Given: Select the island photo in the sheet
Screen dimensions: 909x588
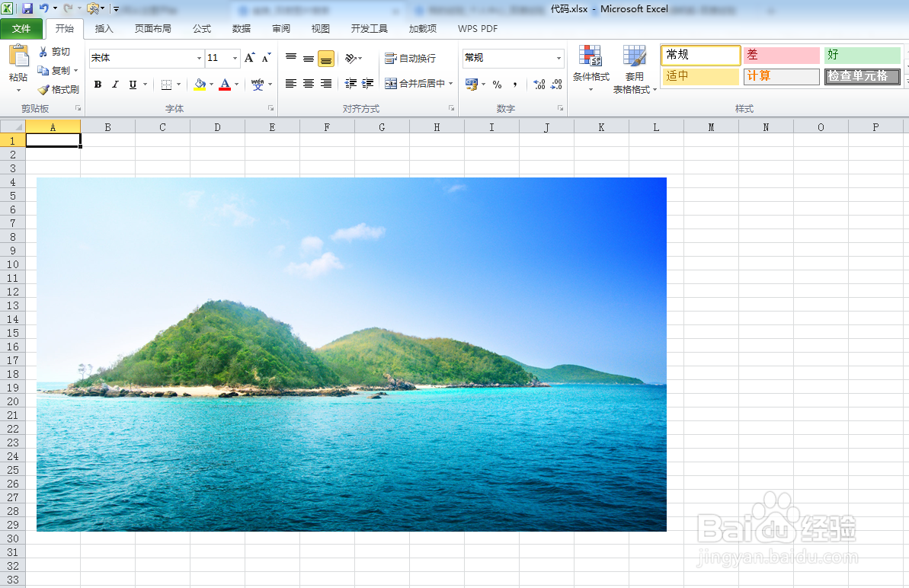Looking at the screenshot, I should pos(351,354).
